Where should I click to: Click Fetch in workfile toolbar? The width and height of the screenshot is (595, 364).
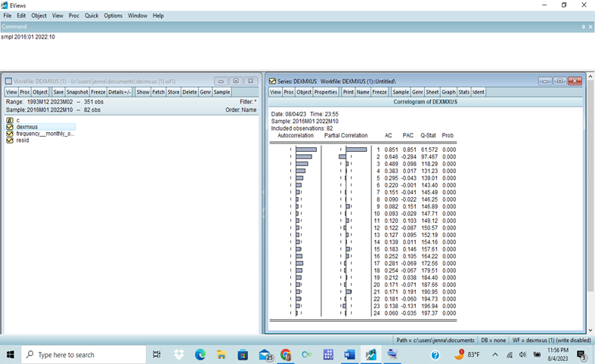pos(159,92)
